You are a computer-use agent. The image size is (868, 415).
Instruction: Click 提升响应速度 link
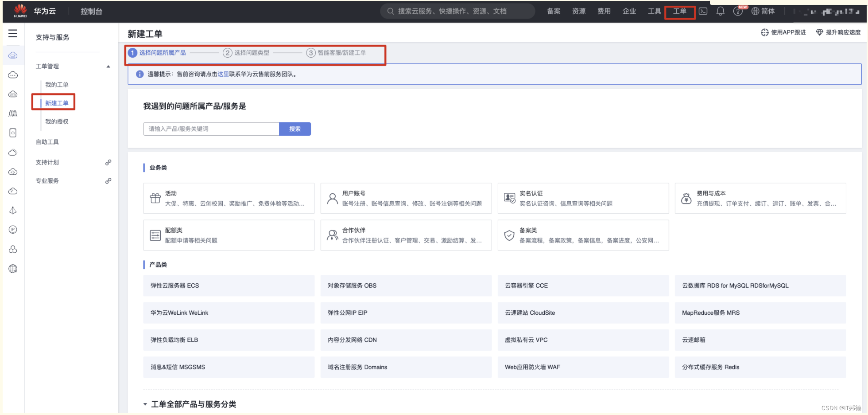coord(843,32)
